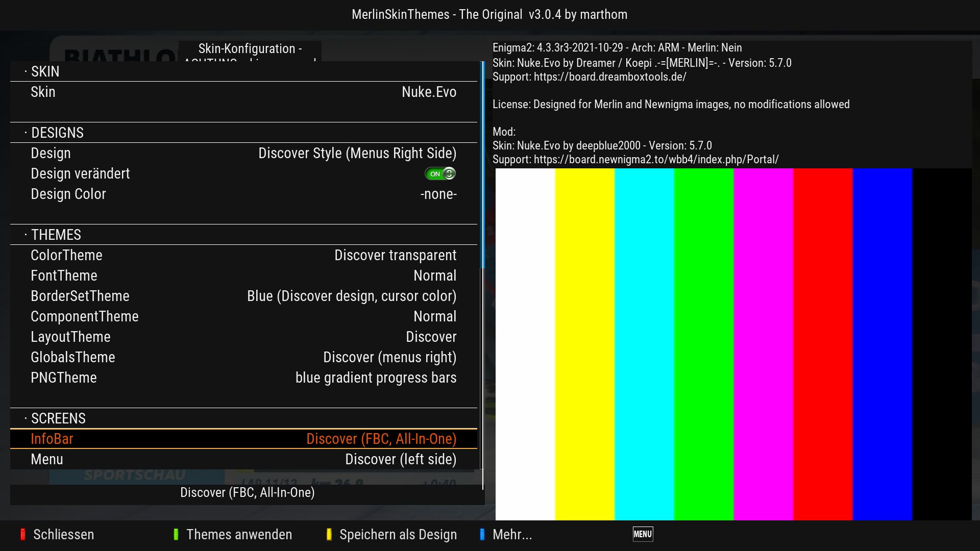980x551 pixels.
Task: Click the blue Mehr... key icon
Action: pos(482,534)
